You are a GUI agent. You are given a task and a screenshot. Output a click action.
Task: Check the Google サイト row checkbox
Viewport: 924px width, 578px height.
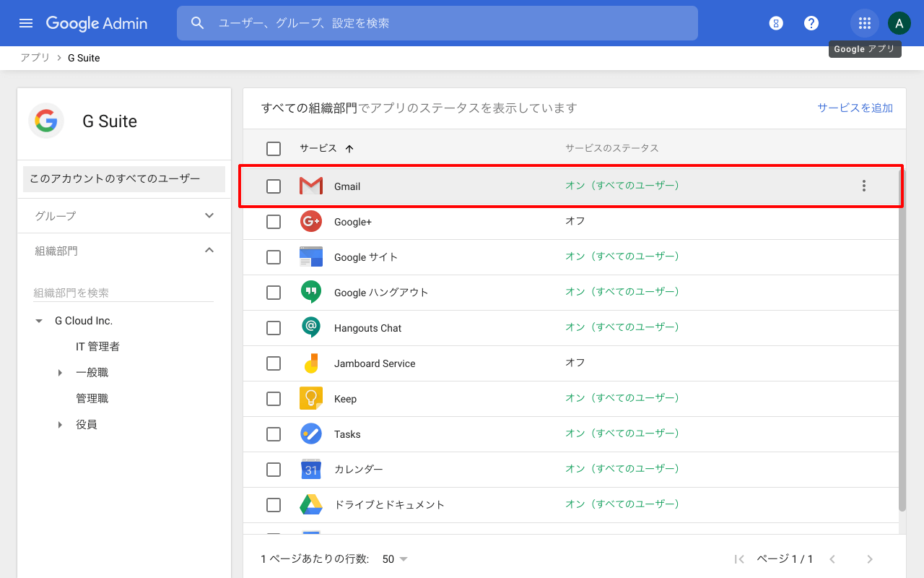click(274, 257)
